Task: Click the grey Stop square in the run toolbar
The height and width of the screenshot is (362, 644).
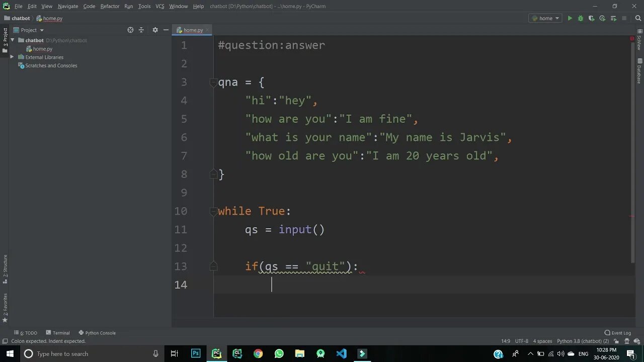Action: [624, 18]
